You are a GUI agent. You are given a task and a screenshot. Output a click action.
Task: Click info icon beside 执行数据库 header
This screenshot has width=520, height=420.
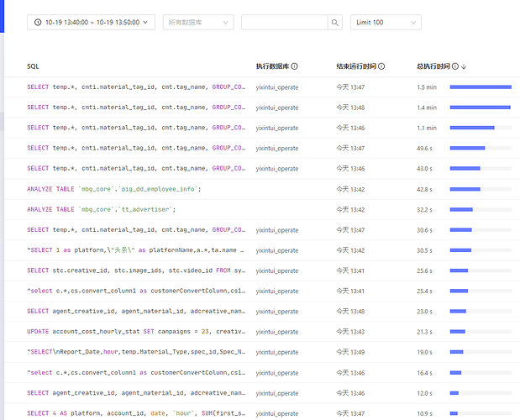click(294, 66)
